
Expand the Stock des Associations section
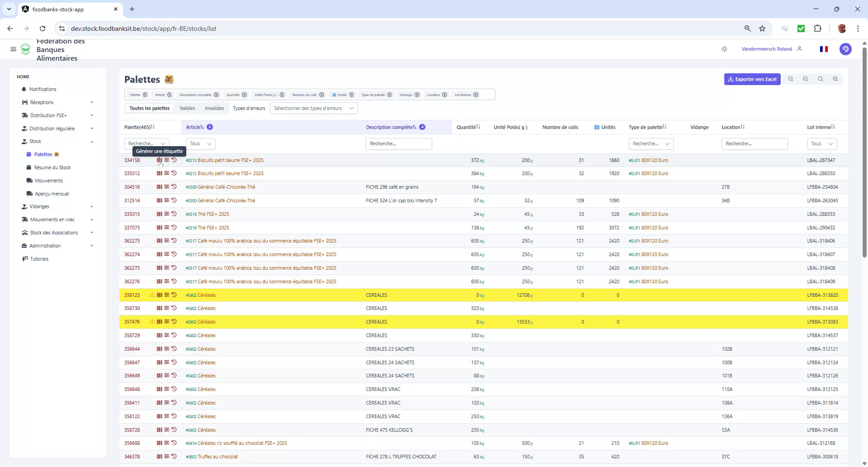point(54,233)
